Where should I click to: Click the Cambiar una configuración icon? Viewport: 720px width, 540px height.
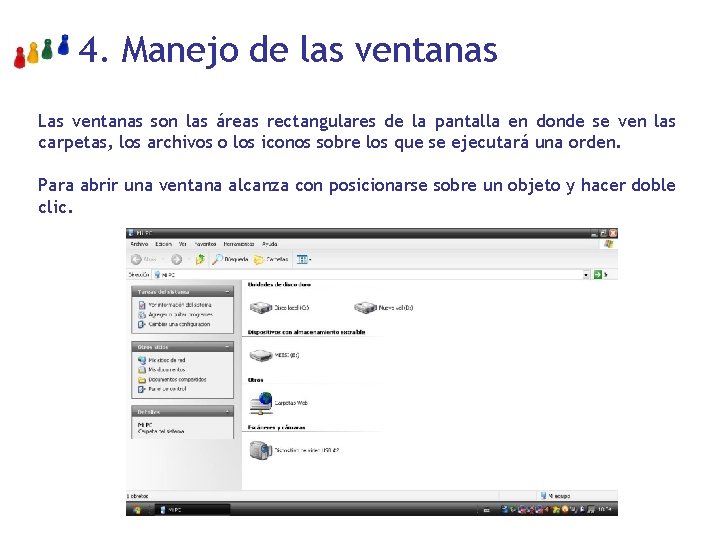click(x=142, y=324)
